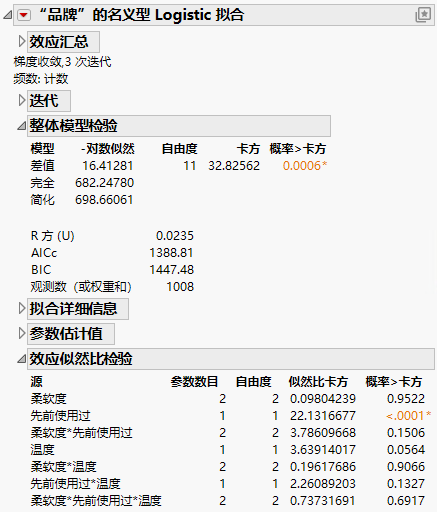This screenshot has width=437, height=512.
Task: Select the 柔软度 source row label
Action: pyautogui.click(x=49, y=399)
